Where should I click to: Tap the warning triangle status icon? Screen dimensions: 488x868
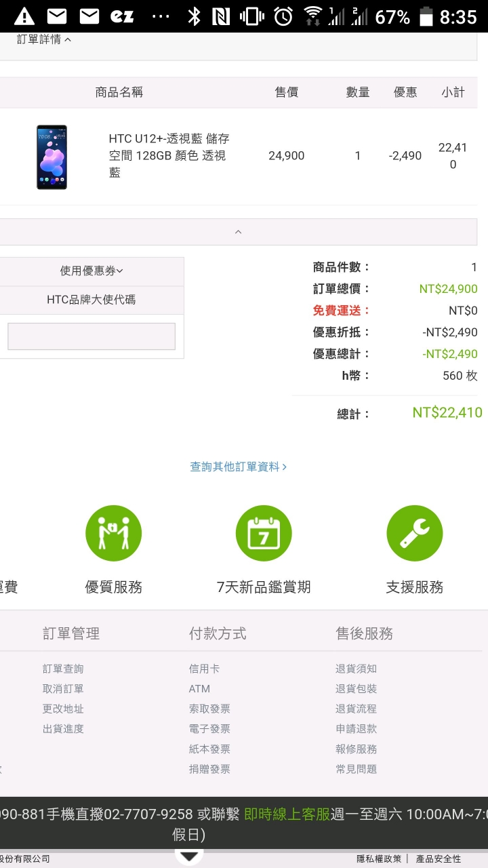24,16
